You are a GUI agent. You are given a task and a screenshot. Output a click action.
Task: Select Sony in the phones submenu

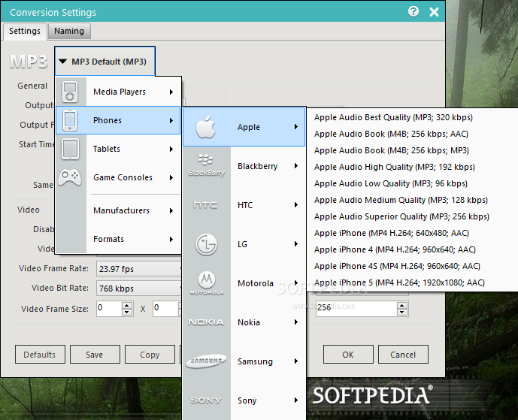244,400
